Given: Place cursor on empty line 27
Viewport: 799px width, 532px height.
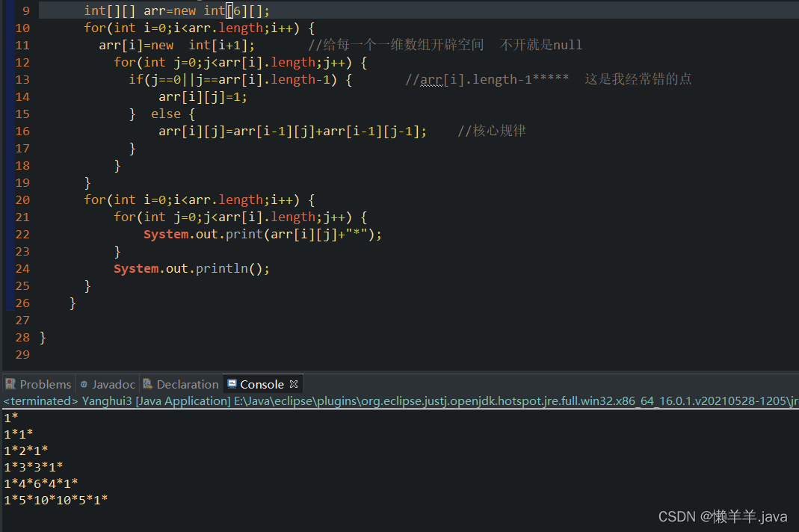Looking at the screenshot, I should pyautogui.click(x=224, y=320).
